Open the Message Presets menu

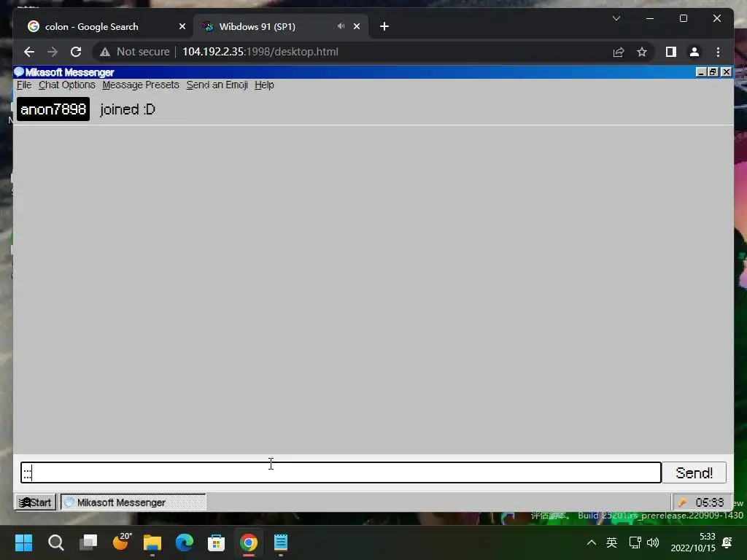(141, 85)
